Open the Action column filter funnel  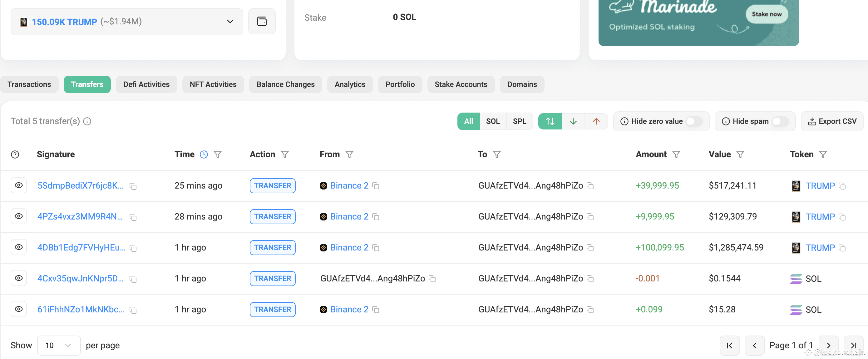tap(285, 154)
